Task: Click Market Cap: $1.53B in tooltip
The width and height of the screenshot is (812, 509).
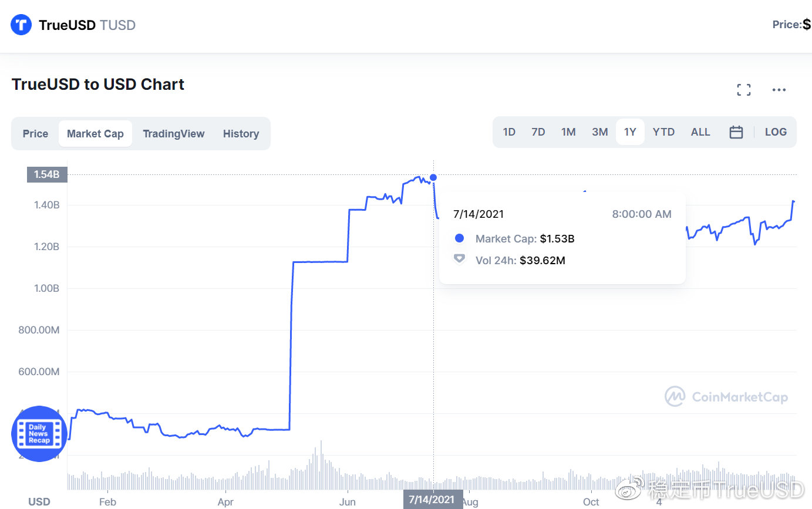Action: pos(525,239)
